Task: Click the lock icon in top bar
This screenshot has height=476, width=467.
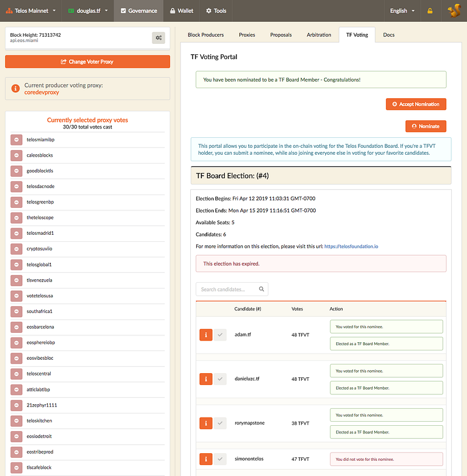Action: 430,11
